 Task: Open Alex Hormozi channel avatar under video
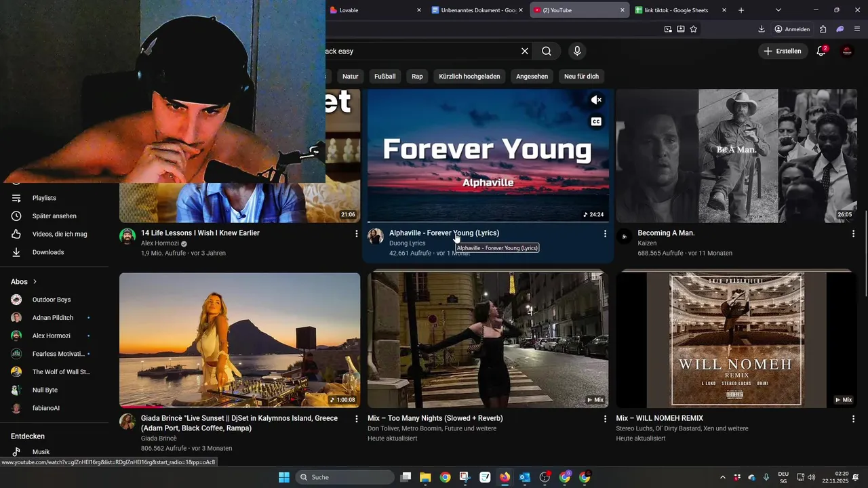127,236
